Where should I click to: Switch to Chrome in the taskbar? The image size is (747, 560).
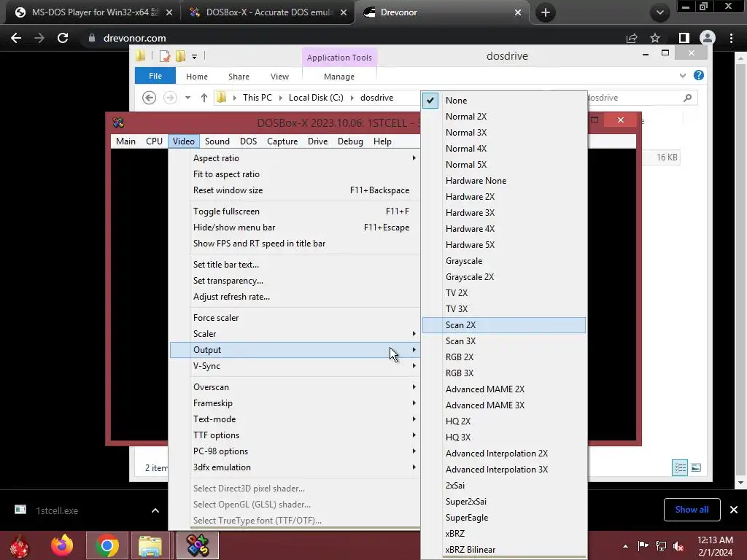pyautogui.click(x=107, y=545)
